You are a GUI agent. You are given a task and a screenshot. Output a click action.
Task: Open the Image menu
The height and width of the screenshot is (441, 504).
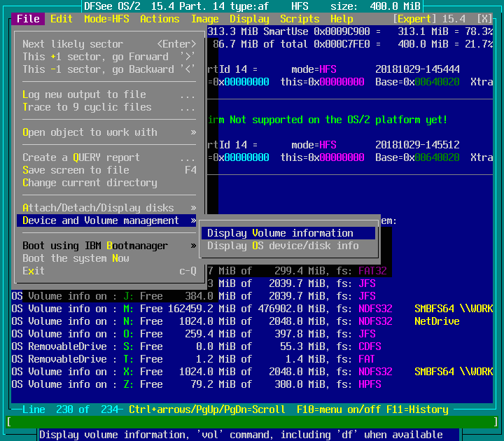pos(204,19)
